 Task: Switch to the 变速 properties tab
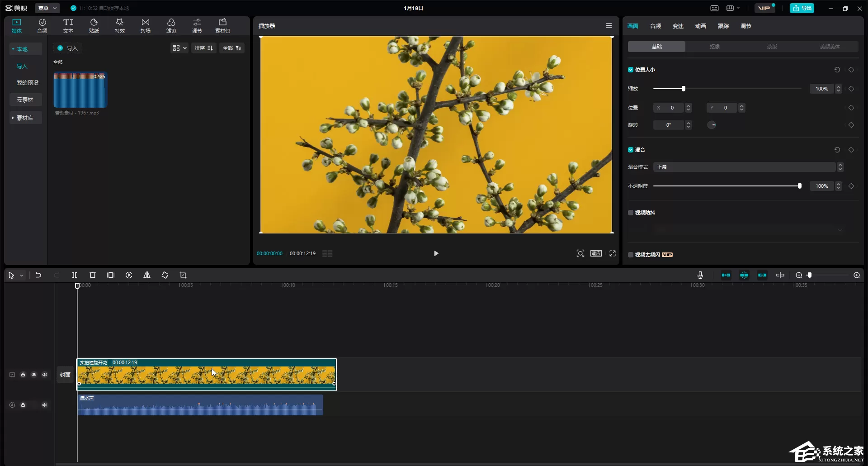point(678,26)
